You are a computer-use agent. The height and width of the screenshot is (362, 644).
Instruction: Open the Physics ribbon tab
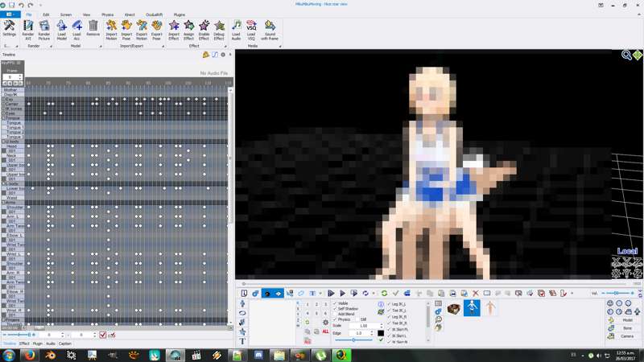click(108, 14)
